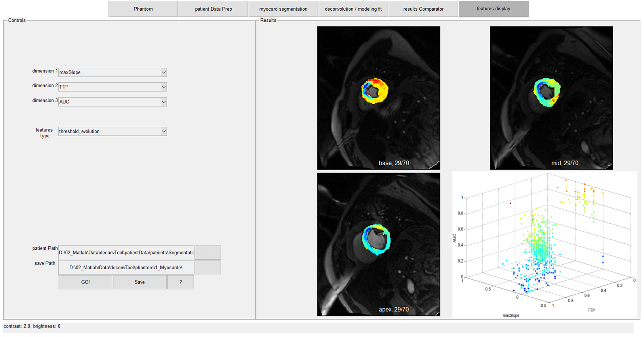Image resolution: width=644 pixels, height=337 pixels.
Task: Open deconvolution / modeling fit tab
Action: tap(353, 9)
